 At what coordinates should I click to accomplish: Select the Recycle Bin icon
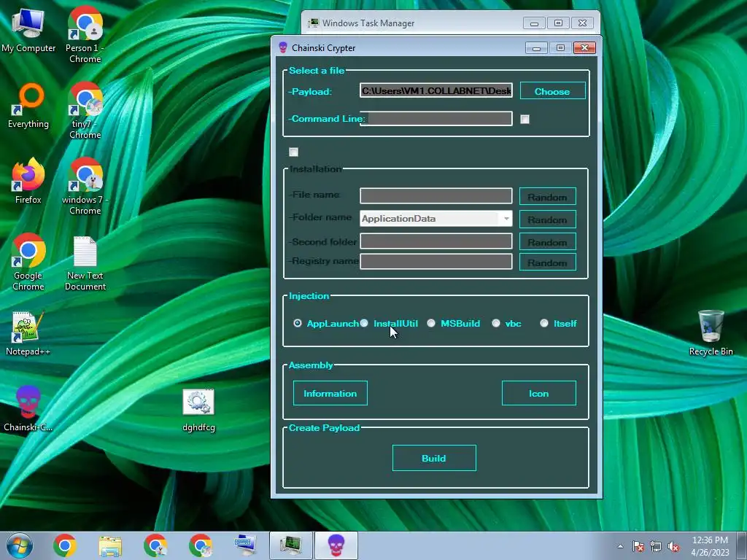click(x=711, y=332)
